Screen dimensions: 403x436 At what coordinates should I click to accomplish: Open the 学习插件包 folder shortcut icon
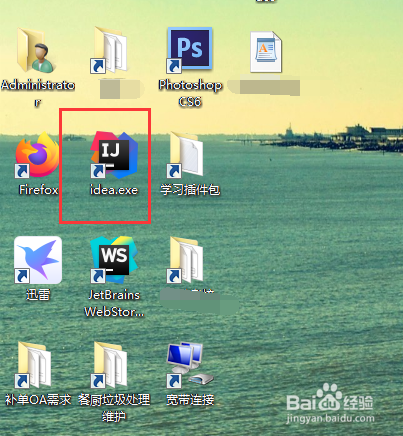point(186,154)
